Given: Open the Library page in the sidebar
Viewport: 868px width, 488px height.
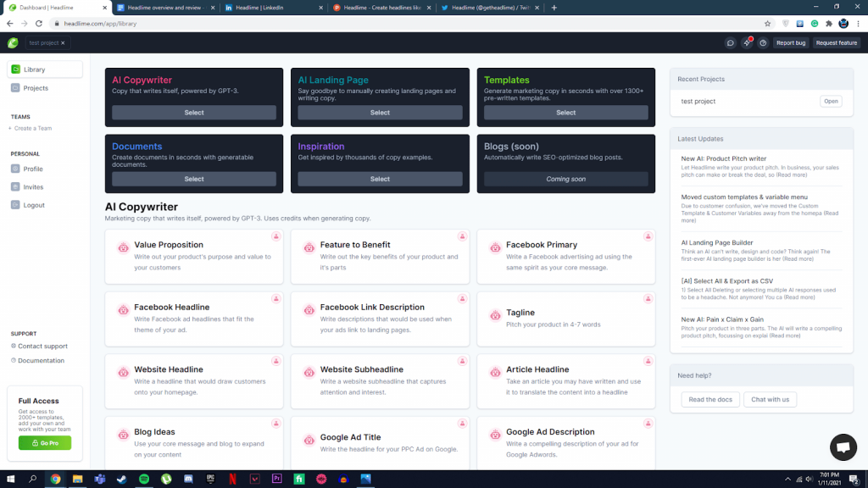Looking at the screenshot, I should [x=45, y=69].
